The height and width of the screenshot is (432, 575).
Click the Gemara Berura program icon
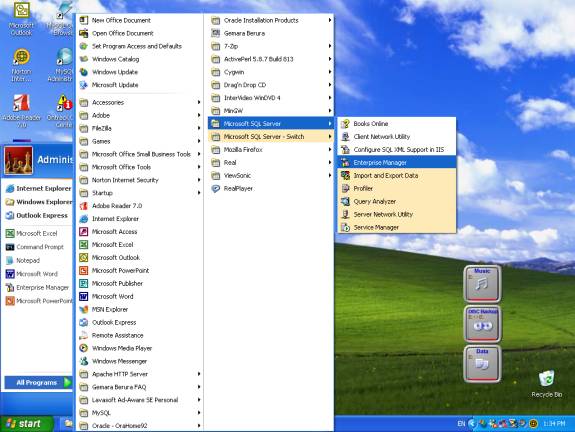(216, 33)
